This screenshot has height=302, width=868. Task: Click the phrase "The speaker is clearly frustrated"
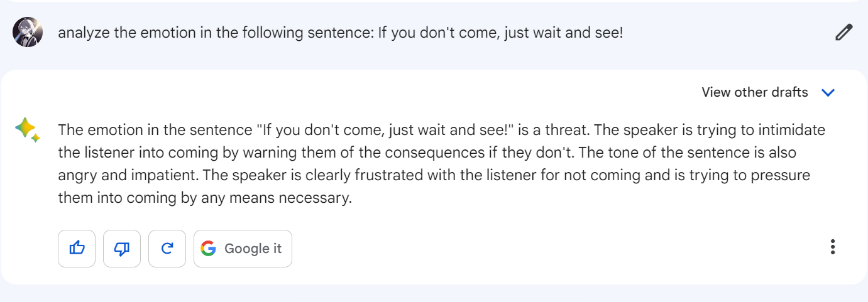click(x=327, y=176)
